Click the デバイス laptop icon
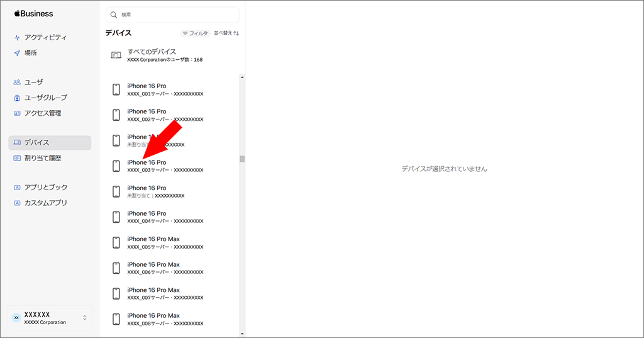 coord(17,143)
